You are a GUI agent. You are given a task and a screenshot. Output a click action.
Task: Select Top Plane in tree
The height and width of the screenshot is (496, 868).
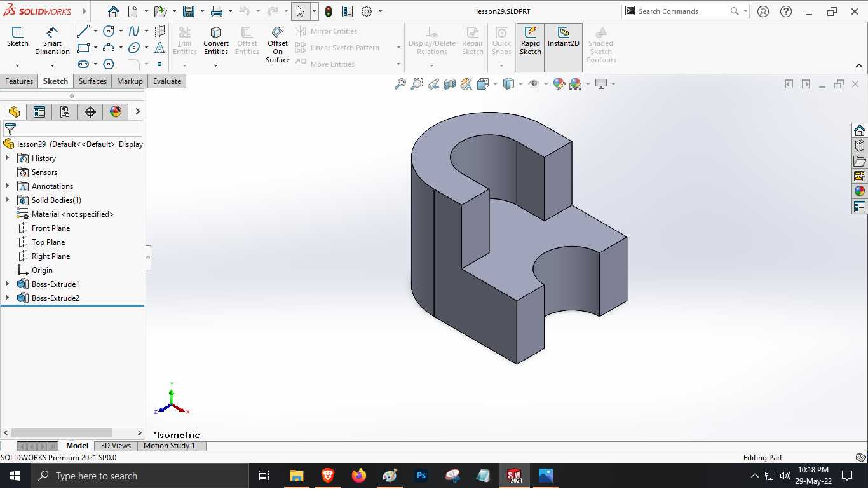(x=48, y=242)
